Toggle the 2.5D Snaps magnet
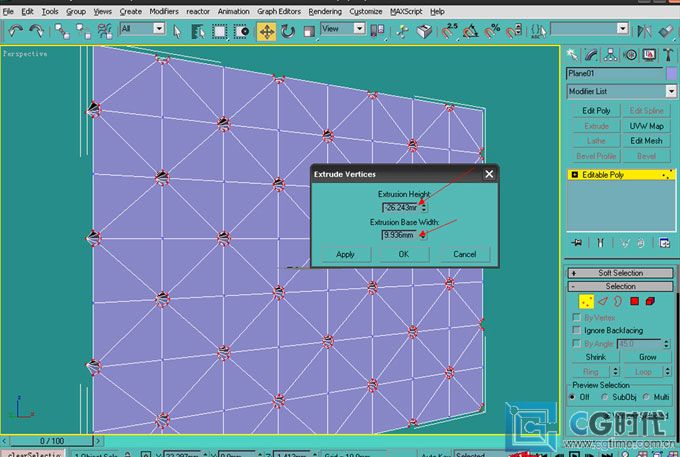 coord(449,31)
